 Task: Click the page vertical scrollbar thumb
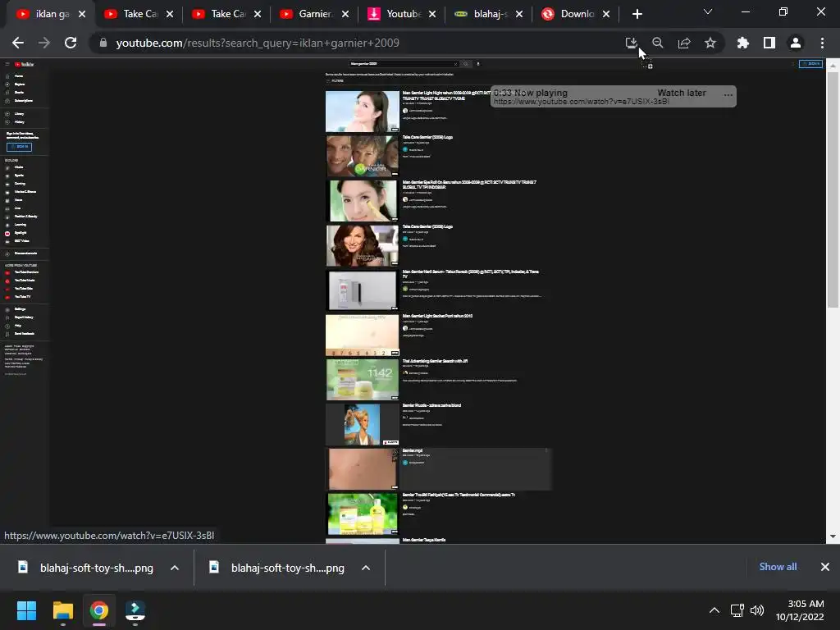pyautogui.click(x=833, y=190)
